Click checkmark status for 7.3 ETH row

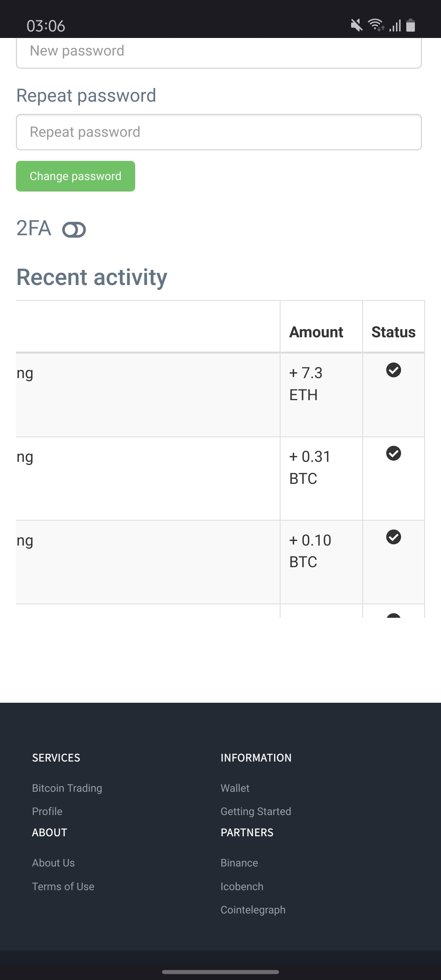pyautogui.click(x=394, y=370)
